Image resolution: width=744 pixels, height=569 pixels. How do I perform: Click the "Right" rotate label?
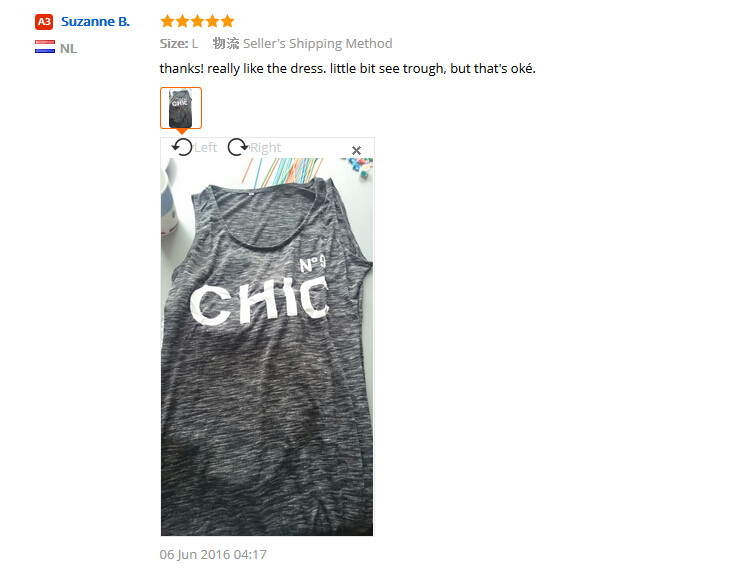[266, 148]
